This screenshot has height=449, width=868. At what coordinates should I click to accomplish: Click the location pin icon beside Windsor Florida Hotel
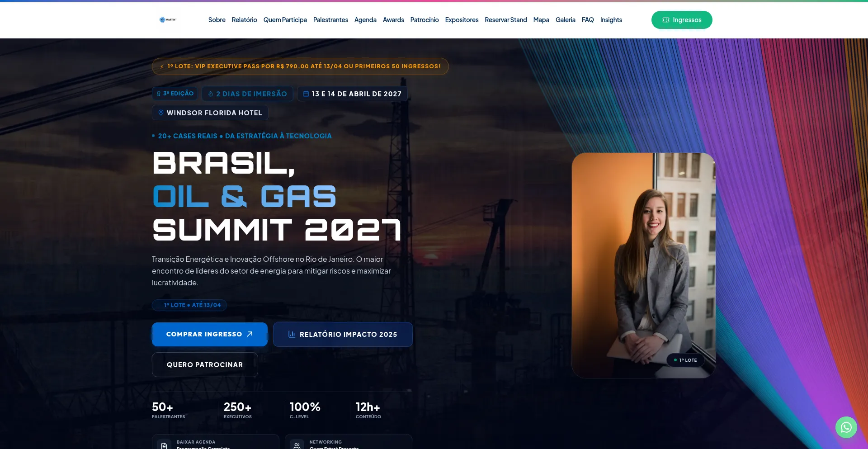[x=161, y=113]
